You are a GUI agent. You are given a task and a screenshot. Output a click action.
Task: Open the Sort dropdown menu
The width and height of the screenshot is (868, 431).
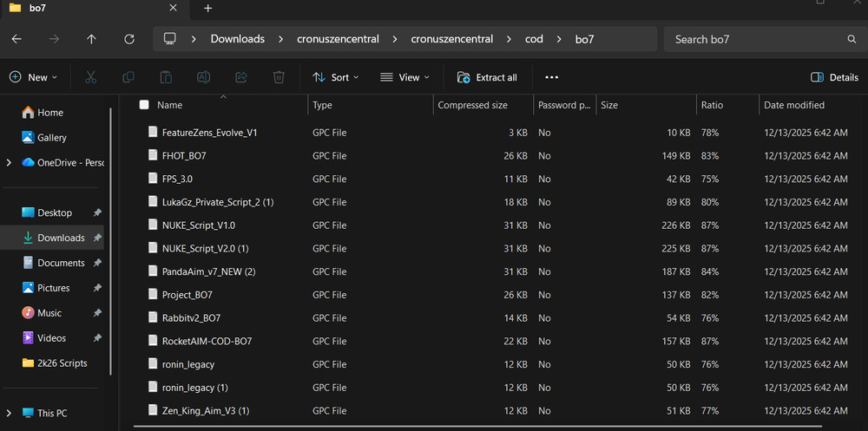[335, 77]
